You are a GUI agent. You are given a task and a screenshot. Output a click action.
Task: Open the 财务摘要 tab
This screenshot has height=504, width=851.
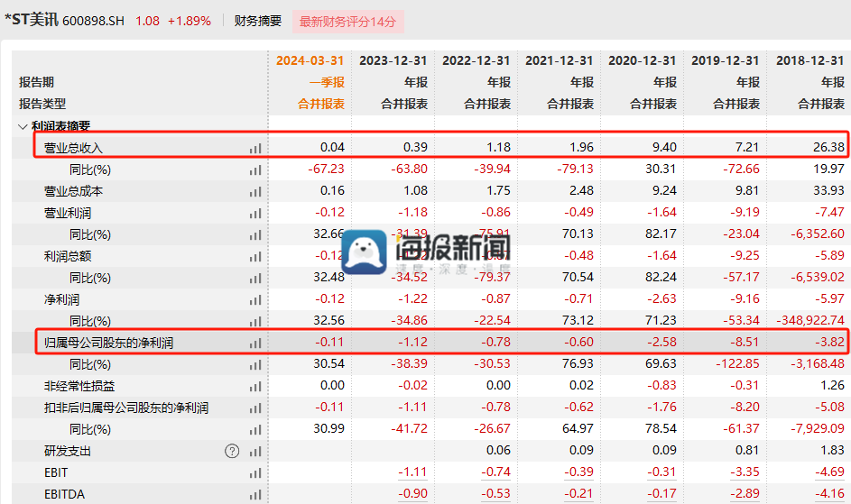(258, 21)
